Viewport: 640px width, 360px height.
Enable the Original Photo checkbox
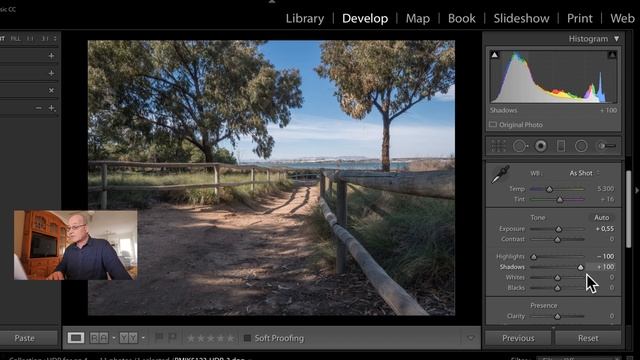[x=493, y=124]
